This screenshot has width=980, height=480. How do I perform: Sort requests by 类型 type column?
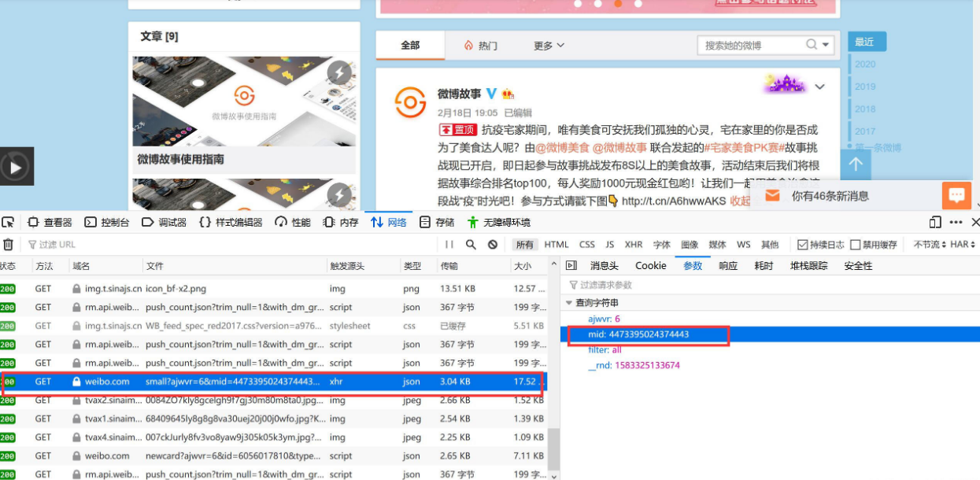[419, 266]
